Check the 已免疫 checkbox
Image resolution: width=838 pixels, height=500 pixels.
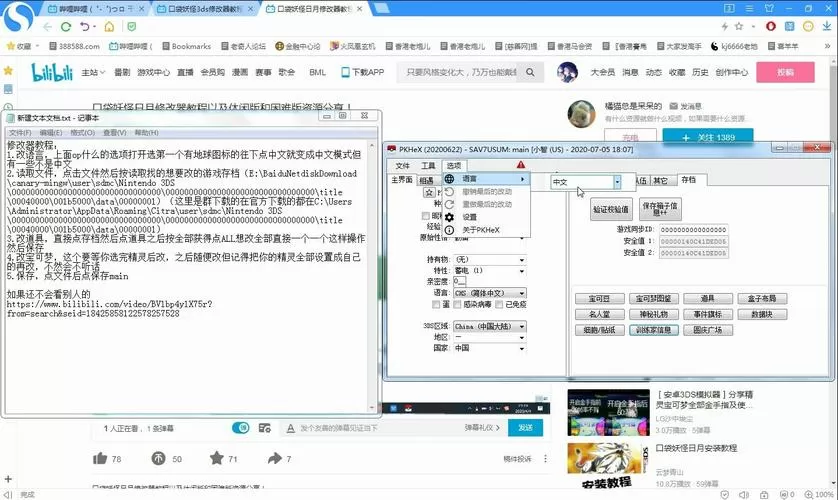click(499, 304)
